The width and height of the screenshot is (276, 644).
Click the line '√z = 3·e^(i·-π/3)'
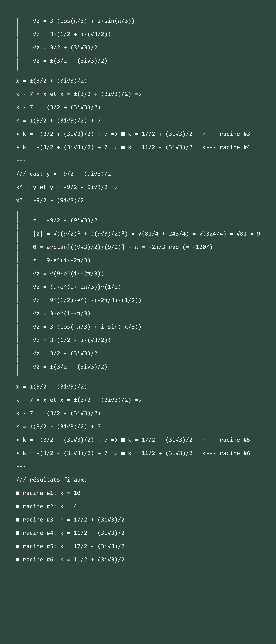click(x=62, y=313)
